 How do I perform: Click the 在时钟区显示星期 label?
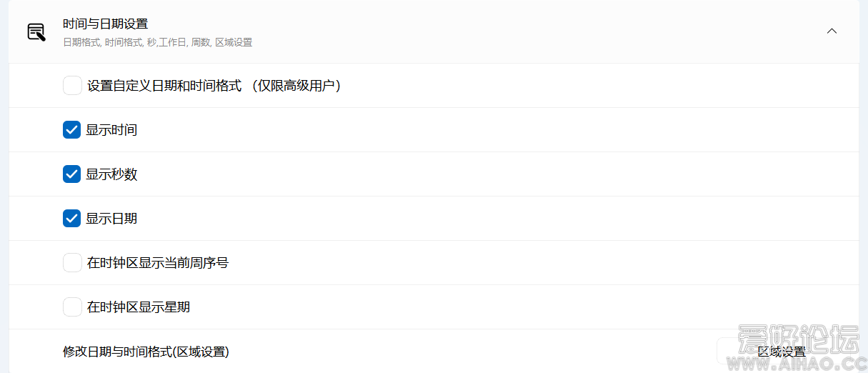(x=139, y=307)
